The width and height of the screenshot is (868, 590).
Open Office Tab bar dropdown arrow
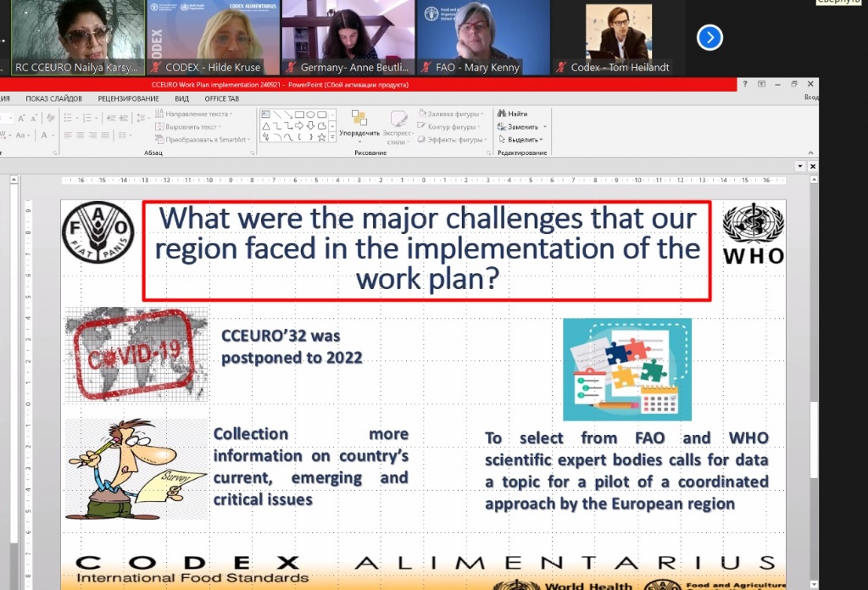[800, 166]
